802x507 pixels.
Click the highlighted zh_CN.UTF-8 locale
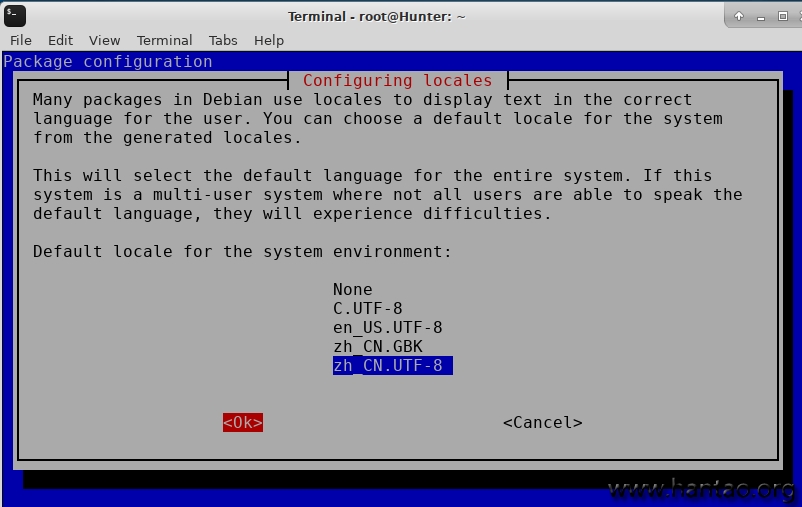coord(392,366)
